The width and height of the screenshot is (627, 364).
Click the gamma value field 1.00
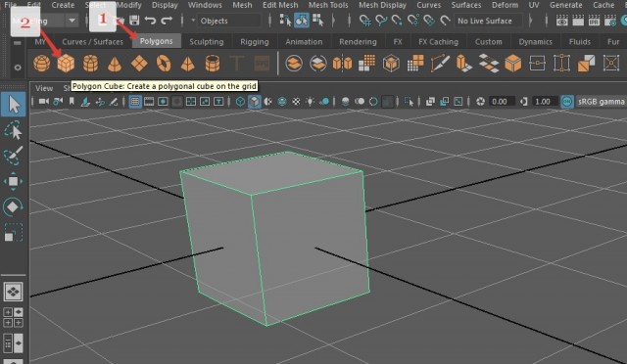click(x=545, y=102)
